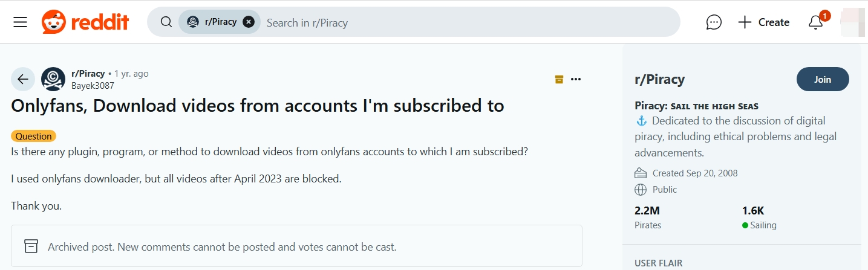868x270 pixels.
Task: Open the hamburger navigation menu
Action: click(x=21, y=22)
